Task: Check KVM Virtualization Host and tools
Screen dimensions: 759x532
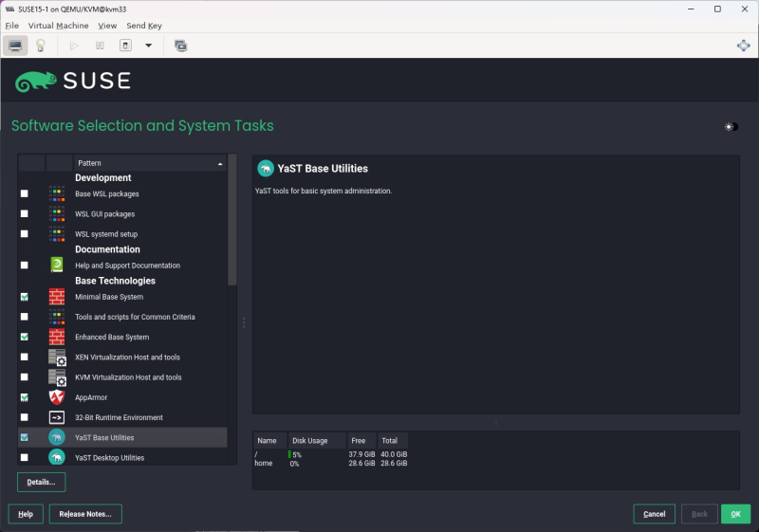Action: tap(25, 377)
